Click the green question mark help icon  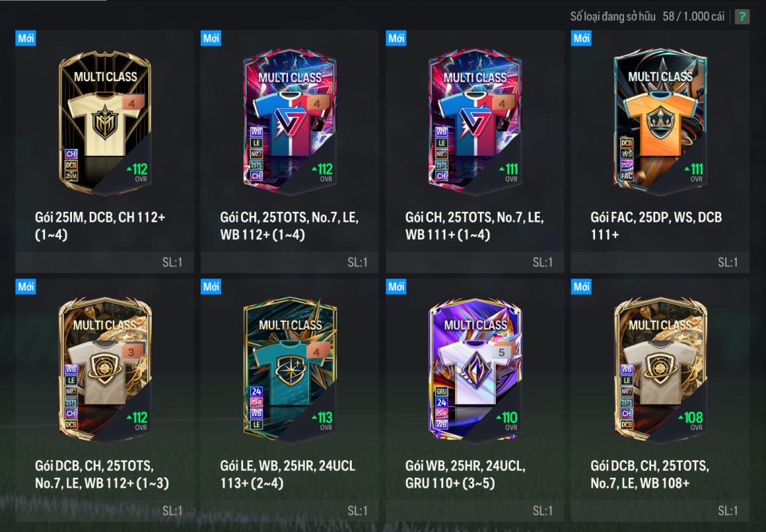click(742, 17)
